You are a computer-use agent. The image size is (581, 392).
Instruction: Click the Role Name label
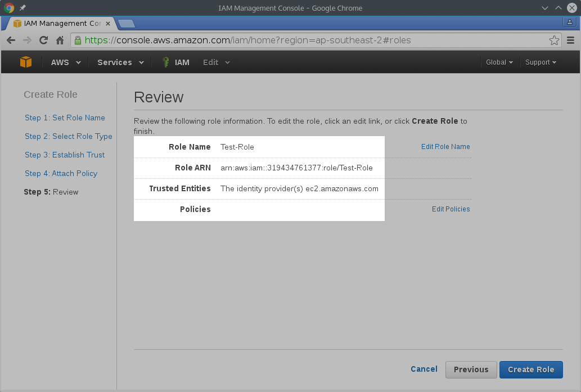[190, 147]
